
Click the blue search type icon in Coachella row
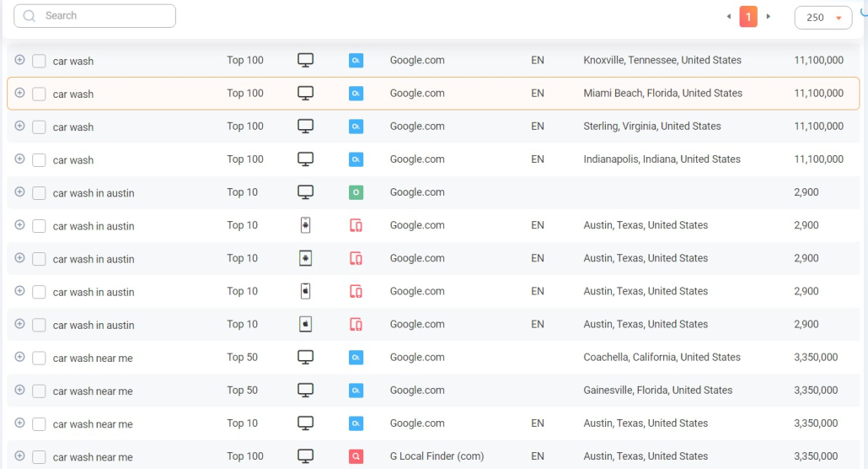(356, 358)
